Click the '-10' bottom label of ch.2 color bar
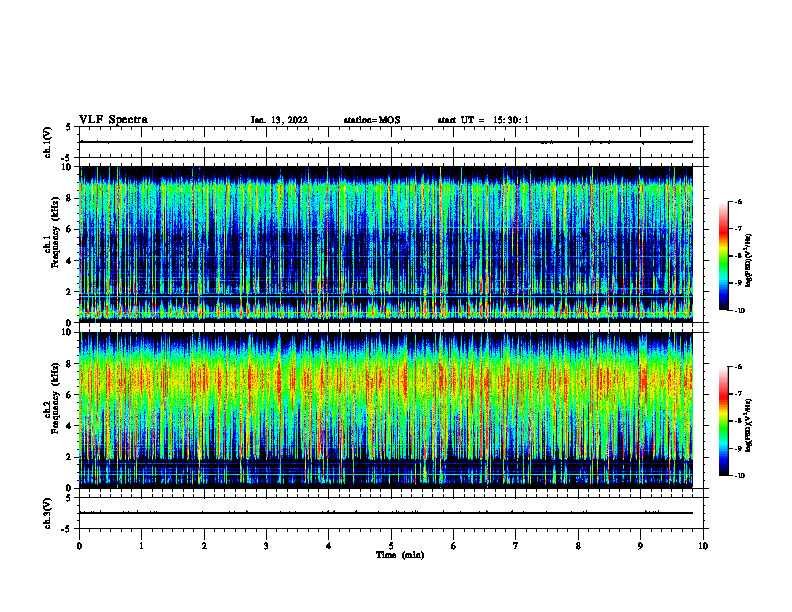Viewport: 792px width, 612px height. [x=740, y=476]
